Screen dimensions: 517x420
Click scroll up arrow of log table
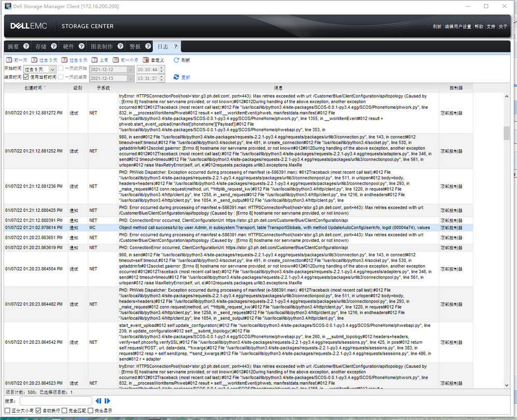click(x=507, y=96)
